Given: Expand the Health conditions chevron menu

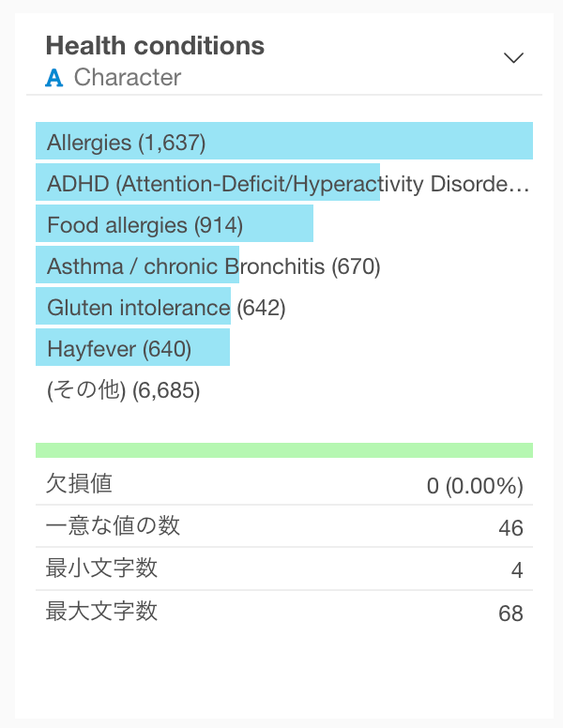Looking at the screenshot, I should tap(513, 57).
